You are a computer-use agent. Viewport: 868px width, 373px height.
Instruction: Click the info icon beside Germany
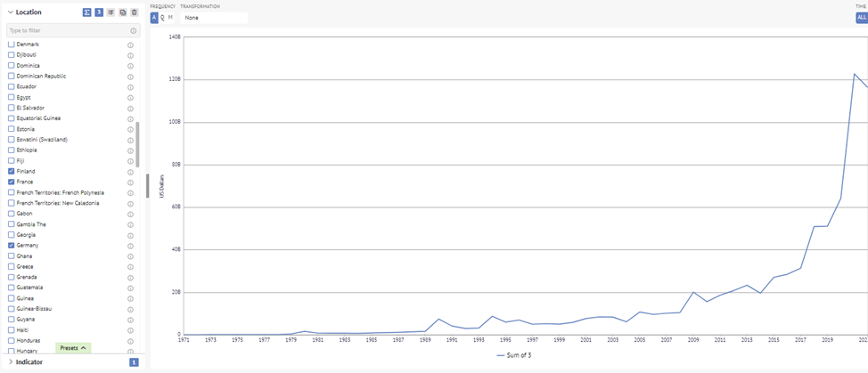131,246
